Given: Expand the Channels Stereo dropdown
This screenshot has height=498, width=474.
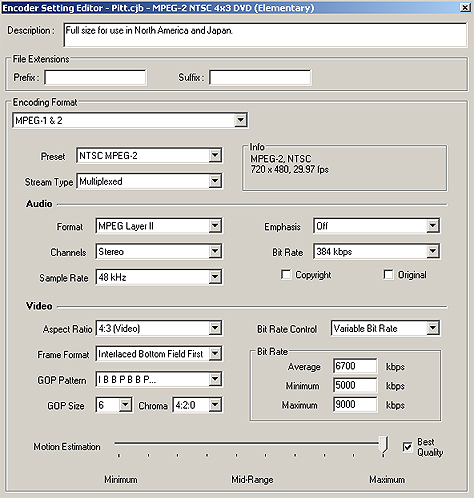Looking at the screenshot, I should (159, 251).
